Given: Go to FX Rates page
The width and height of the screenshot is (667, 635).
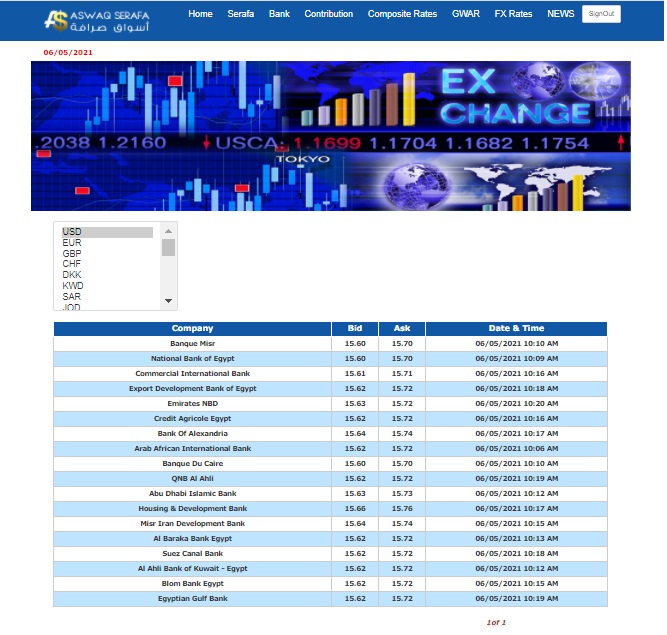Looking at the screenshot, I should pos(513,14).
